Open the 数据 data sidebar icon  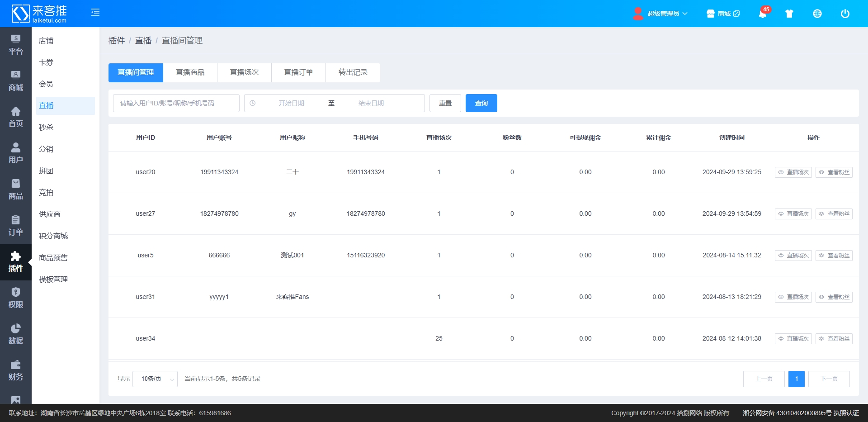click(16, 334)
